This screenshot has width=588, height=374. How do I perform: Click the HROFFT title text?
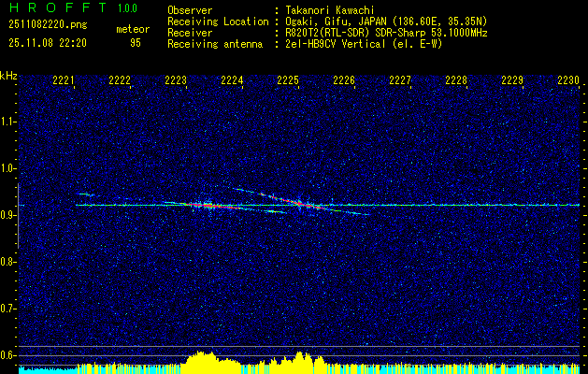pos(58,7)
